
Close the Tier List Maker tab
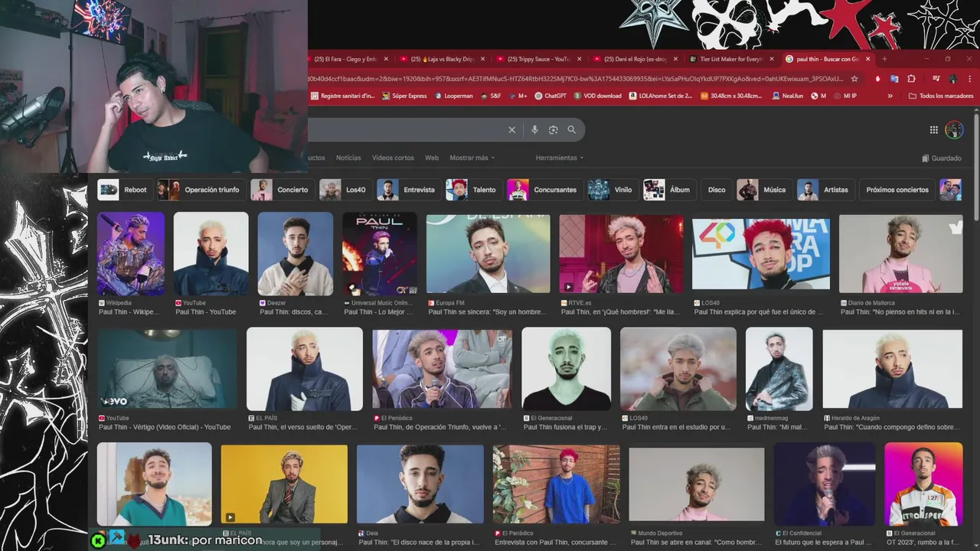coord(771,59)
